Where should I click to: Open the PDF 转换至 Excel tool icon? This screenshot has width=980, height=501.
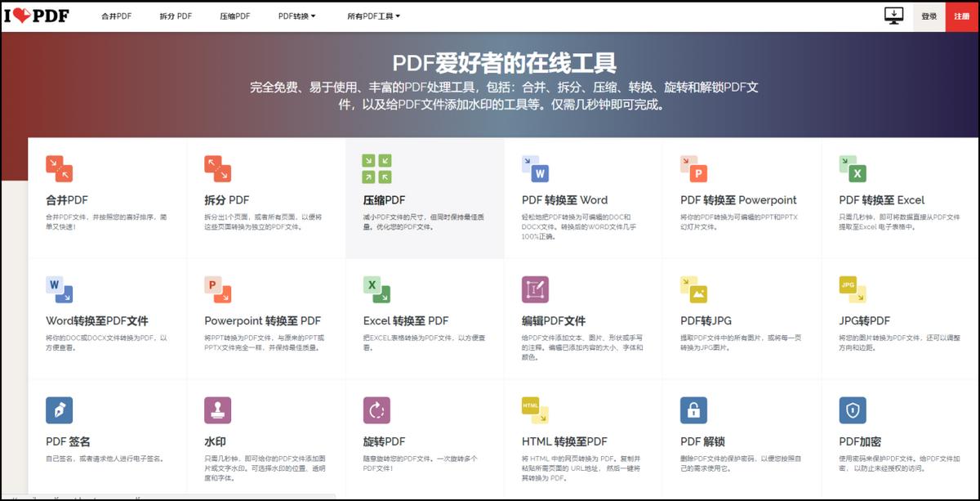coord(852,169)
